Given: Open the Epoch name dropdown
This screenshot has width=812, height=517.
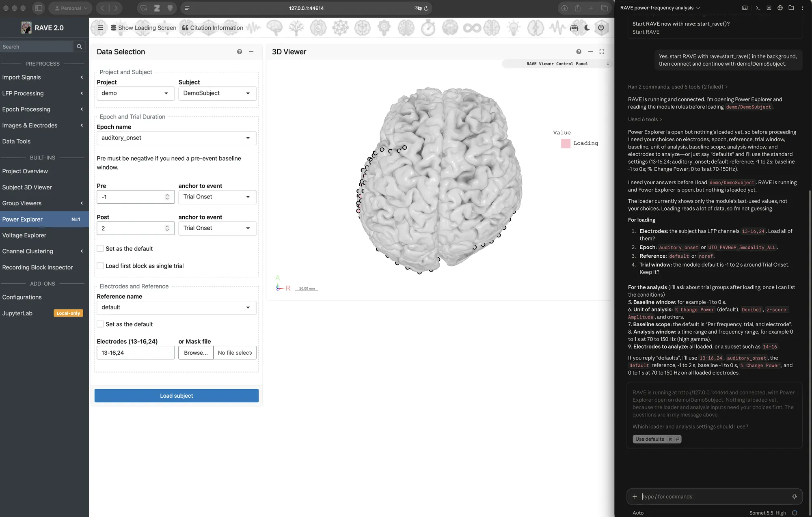Looking at the screenshot, I should pyautogui.click(x=177, y=138).
